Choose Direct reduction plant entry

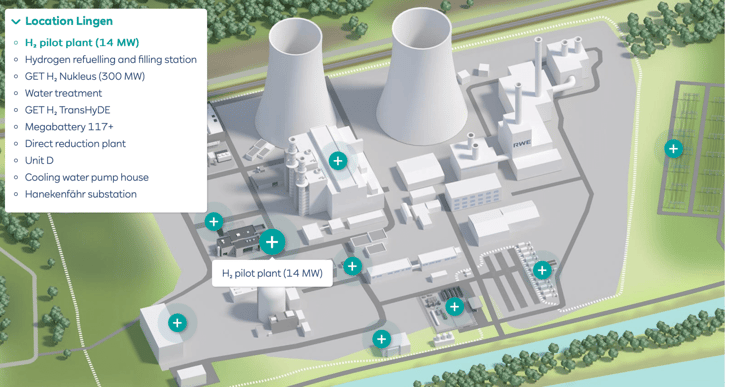[x=76, y=143]
